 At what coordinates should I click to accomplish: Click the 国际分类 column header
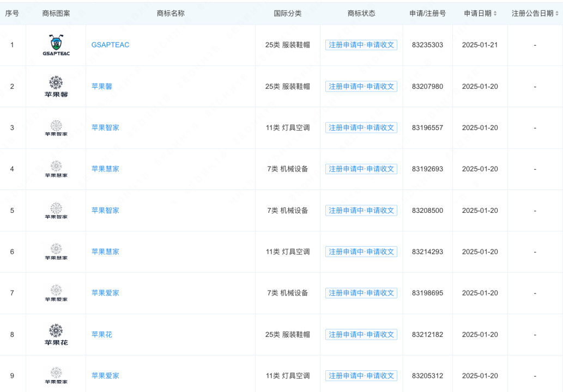coord(287,14)
